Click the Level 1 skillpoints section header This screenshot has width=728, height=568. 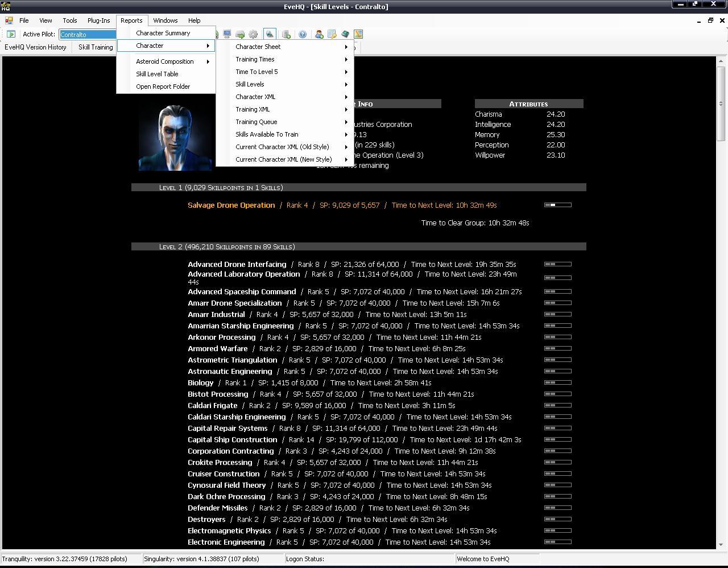[359, 187]
